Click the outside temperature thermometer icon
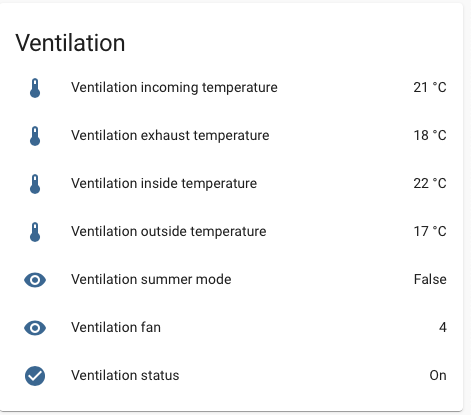The height and width of the screenshot is (415, 471). 35,232
